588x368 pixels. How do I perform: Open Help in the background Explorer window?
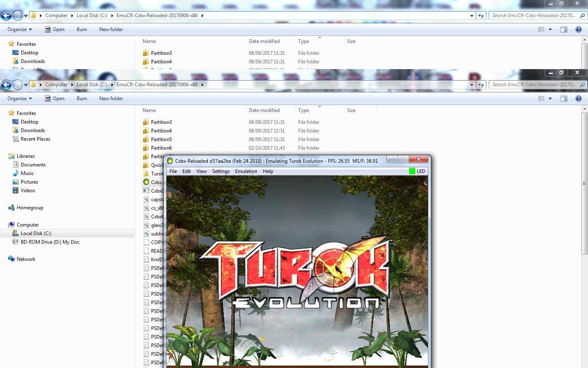tap(578, 29)
